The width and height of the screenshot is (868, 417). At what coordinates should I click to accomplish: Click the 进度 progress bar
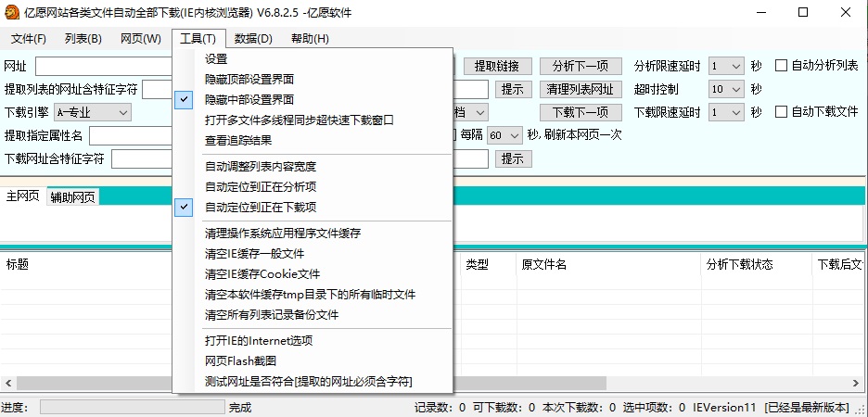[133, 408]
